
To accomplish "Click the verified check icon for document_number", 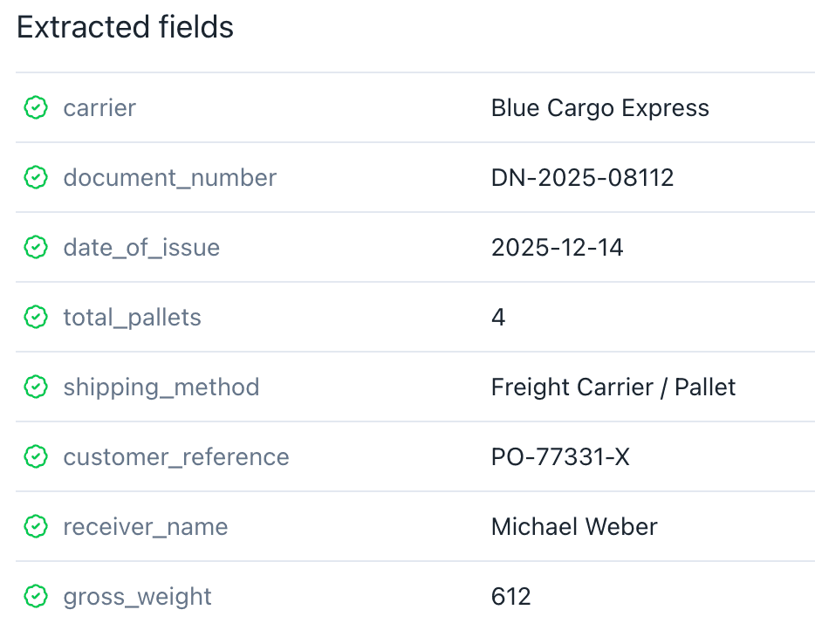I will point(36,177).
